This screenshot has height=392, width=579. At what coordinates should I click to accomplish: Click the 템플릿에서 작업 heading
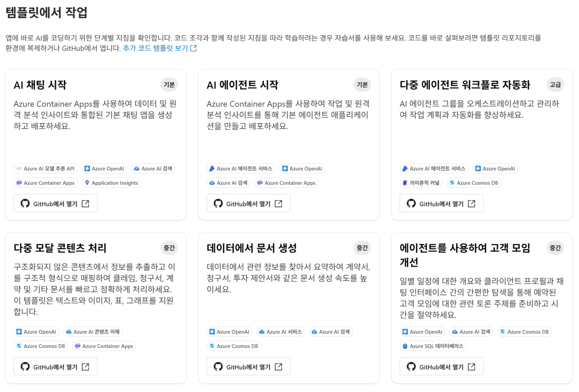(46, 13)
